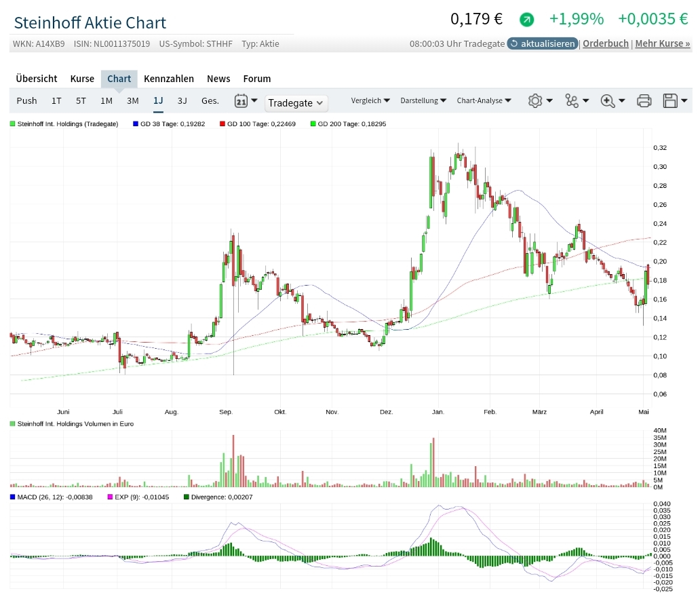Select the 5T timeframe
Image resolution: width=700 pixels, height=610 pixels.
tap(81, 101)
